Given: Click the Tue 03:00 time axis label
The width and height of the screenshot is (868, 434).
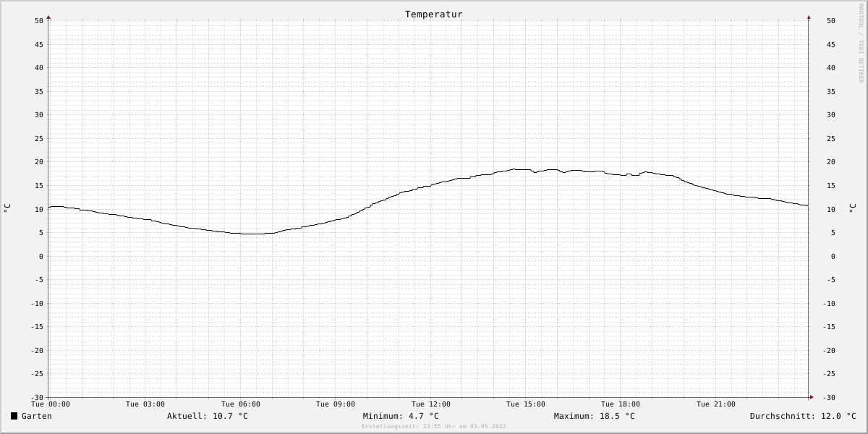Looking at the screenshot, I should pos(145,404).
